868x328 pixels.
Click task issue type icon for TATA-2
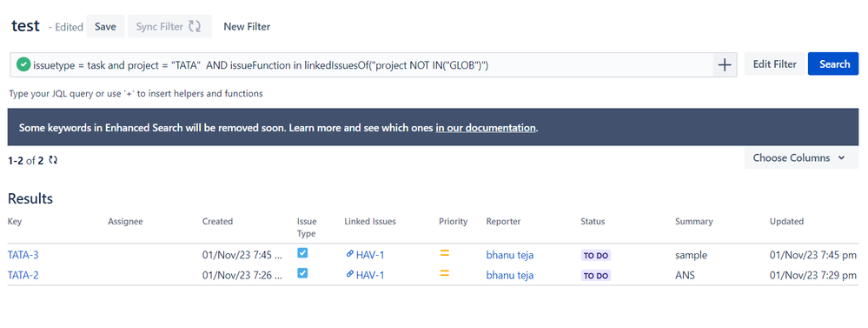(302, 273)
